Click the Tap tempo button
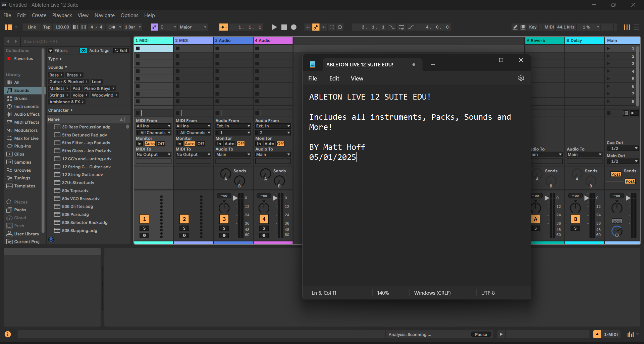Viewport: 644px width, 344px height. (47, 27)
